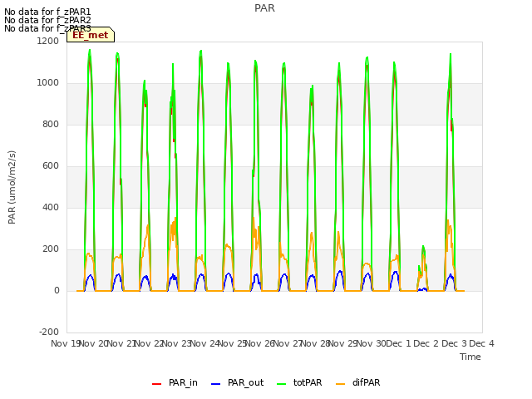Click the totPAR legend label
Viewport: 532px width, 399px height.
(x=308, y=382)
